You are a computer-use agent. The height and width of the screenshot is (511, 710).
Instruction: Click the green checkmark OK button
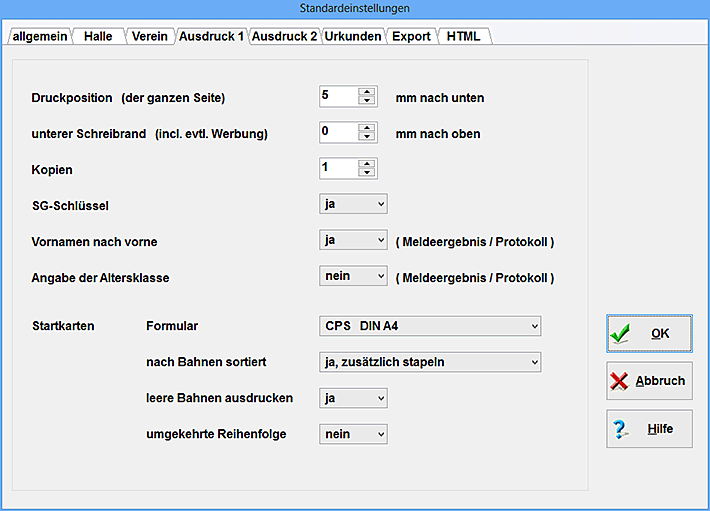[649, 333]
